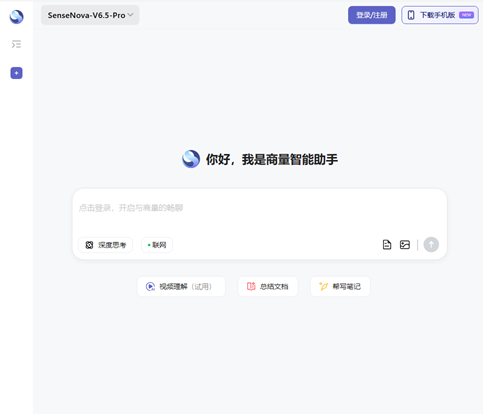Click the 登录/注册 login button
This screenshot has width=483, height=414.
(372, 15)
